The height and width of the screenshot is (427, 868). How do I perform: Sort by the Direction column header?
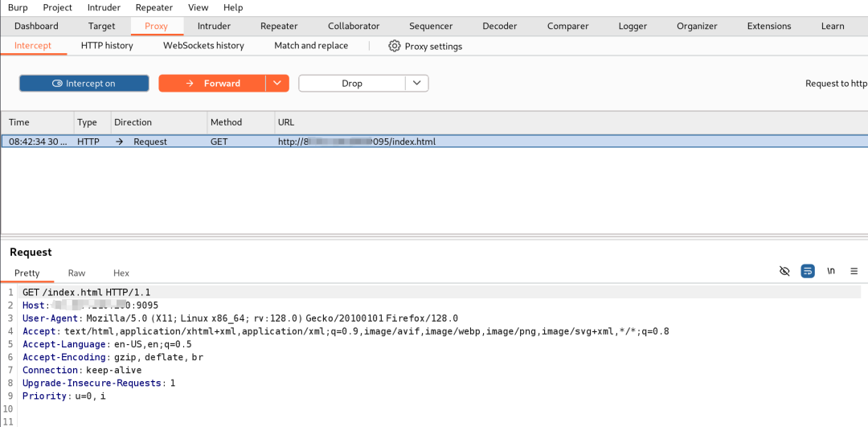pos(159,122)
